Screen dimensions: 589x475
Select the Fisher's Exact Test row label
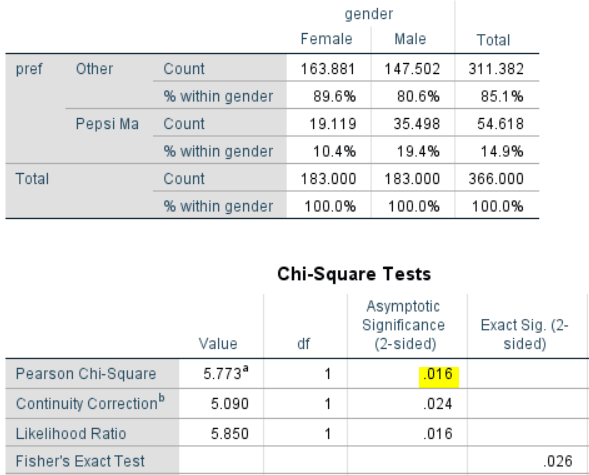tap(80, 461)
